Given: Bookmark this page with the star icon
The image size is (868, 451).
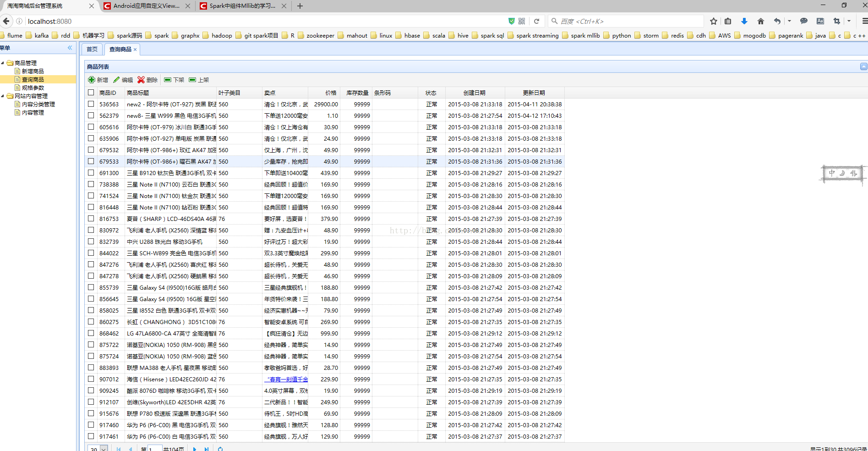Looking at the screenshot, I should pos(714,21).
